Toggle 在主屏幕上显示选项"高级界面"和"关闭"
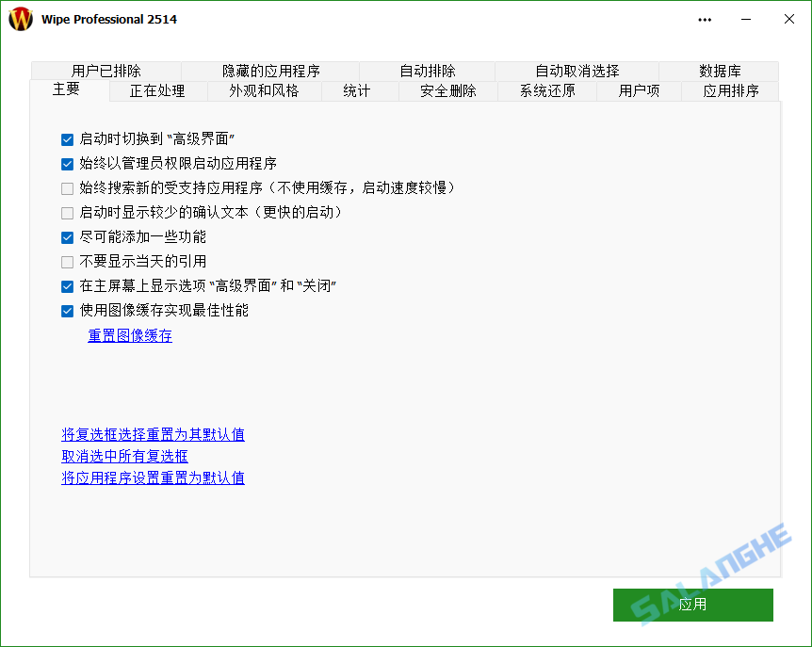Image resolution: width=812 pixels, height=647 pixels. tap(67, 286)
